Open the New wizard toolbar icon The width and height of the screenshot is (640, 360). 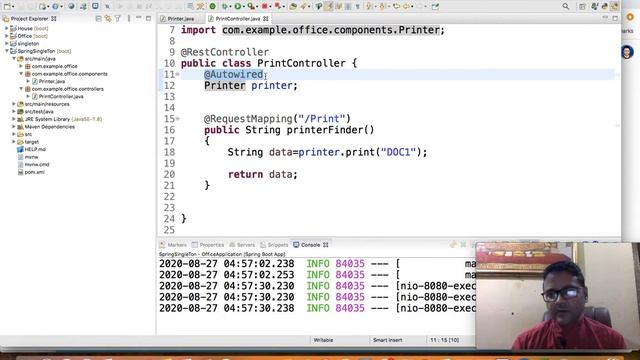[x=7, y=7]
